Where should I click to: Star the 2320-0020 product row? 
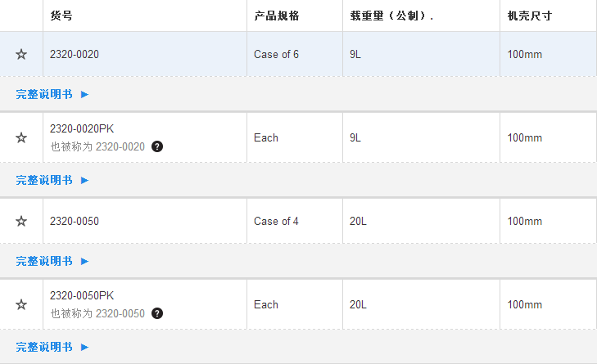tap(21, 55)
